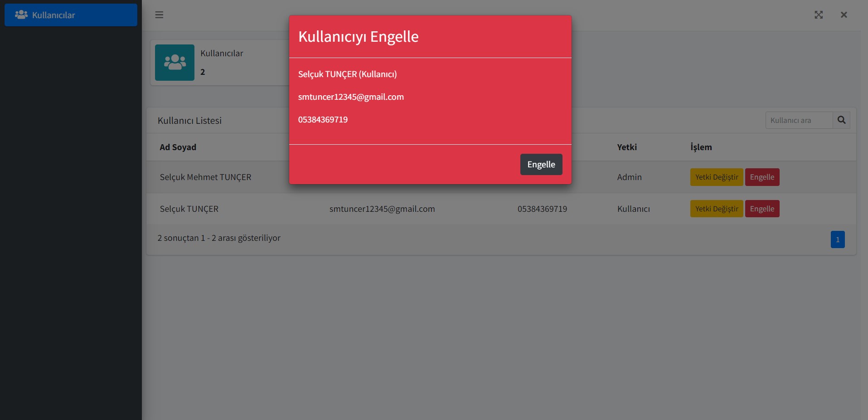The image size is (868, 420).
Task: Click the email smtuncer12345@gmail.com in dialog
Action: point(351,97)
